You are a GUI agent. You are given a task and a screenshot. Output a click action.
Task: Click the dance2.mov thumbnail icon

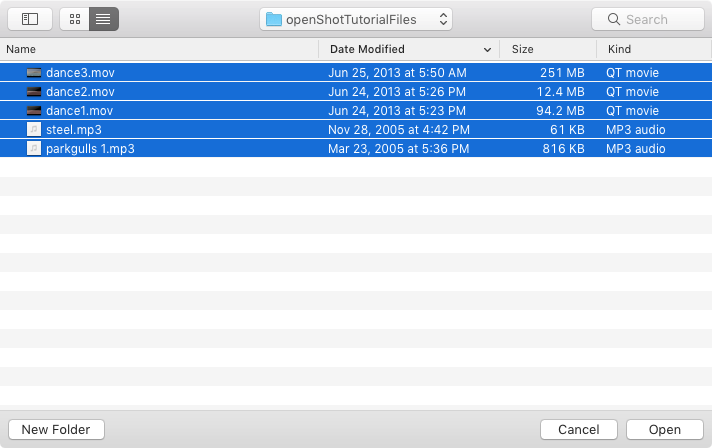pos(34,92)
